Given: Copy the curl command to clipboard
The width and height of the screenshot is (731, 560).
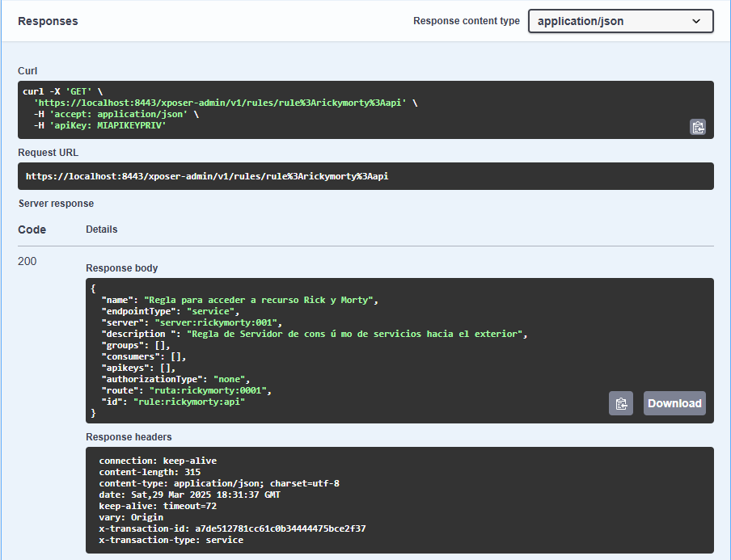Looking at the screenshot, I should pyautogui.click(x=697, y=127).
